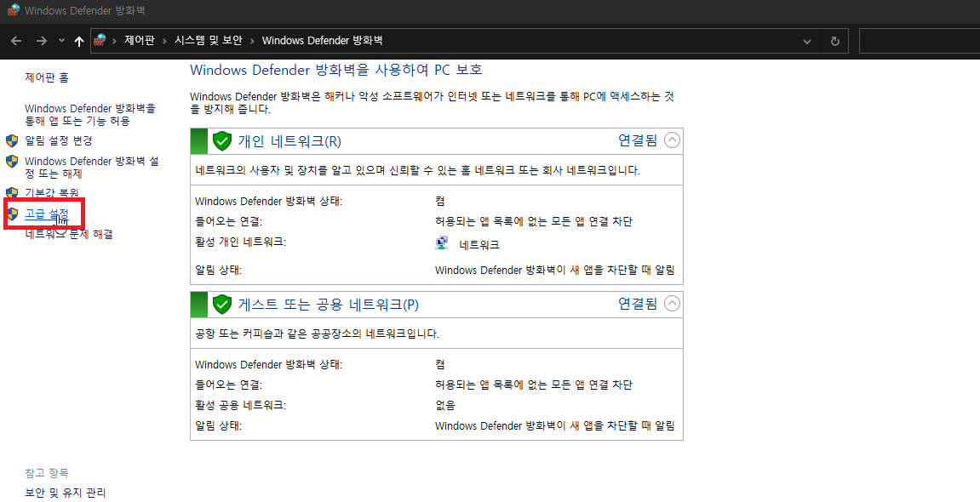Go up one level with up arrow

[x=78, y=41]
